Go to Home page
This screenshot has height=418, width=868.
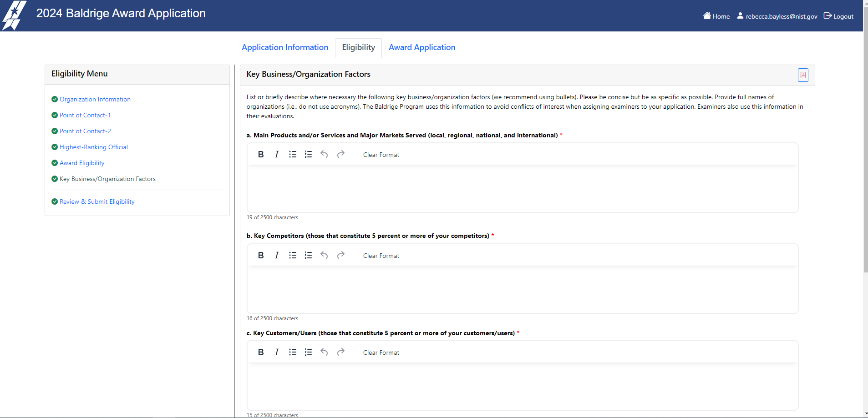[716, 16]
